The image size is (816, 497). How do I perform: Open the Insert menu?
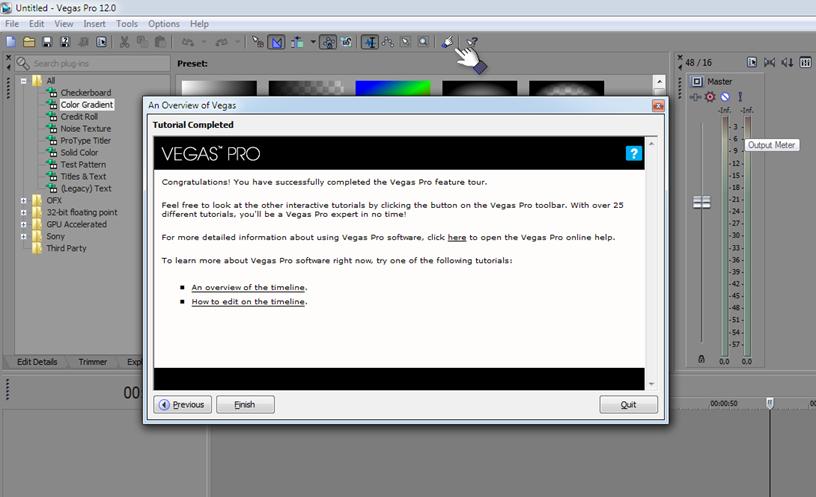coord(94,24)
